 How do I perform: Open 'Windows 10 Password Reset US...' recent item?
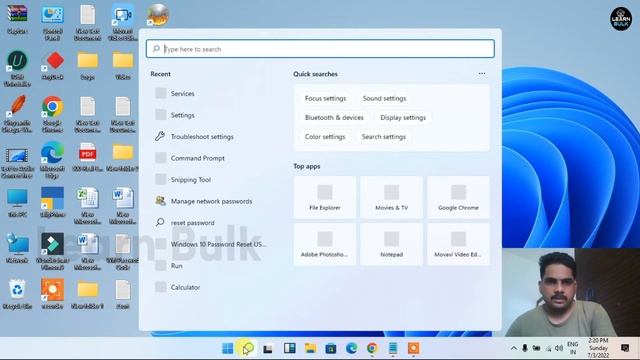point(218,244)
